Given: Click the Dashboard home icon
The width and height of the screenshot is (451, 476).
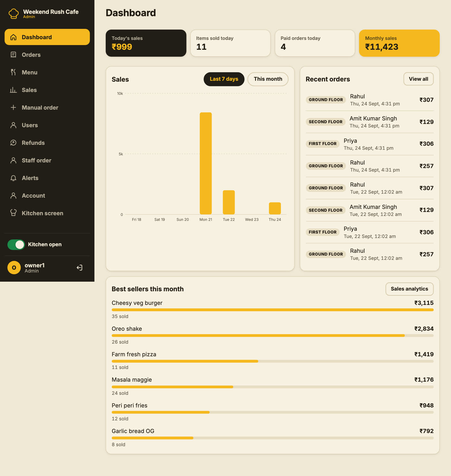Looking at the screenshot, I should tap(13, 37).
